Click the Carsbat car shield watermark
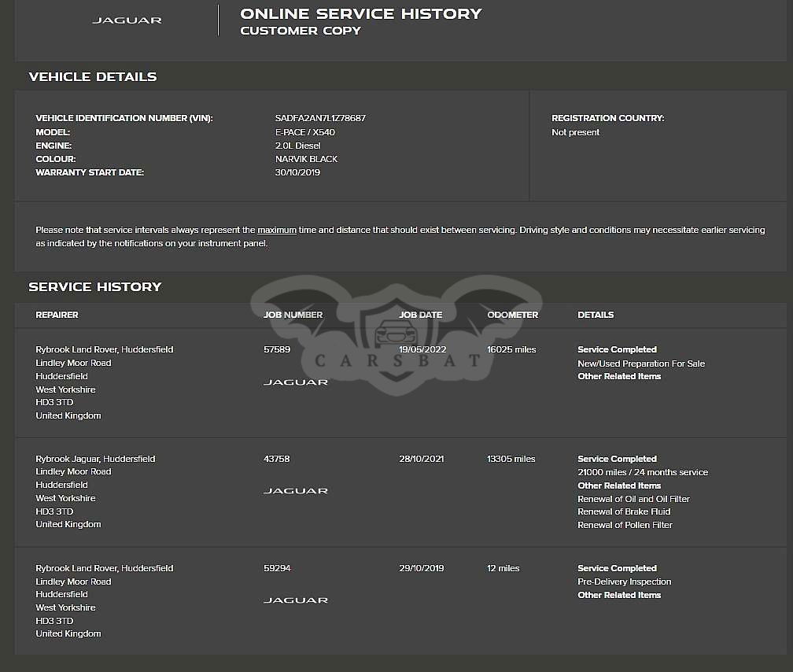The height and width of the screenshot is (672, 793). (x=396, y=334)
